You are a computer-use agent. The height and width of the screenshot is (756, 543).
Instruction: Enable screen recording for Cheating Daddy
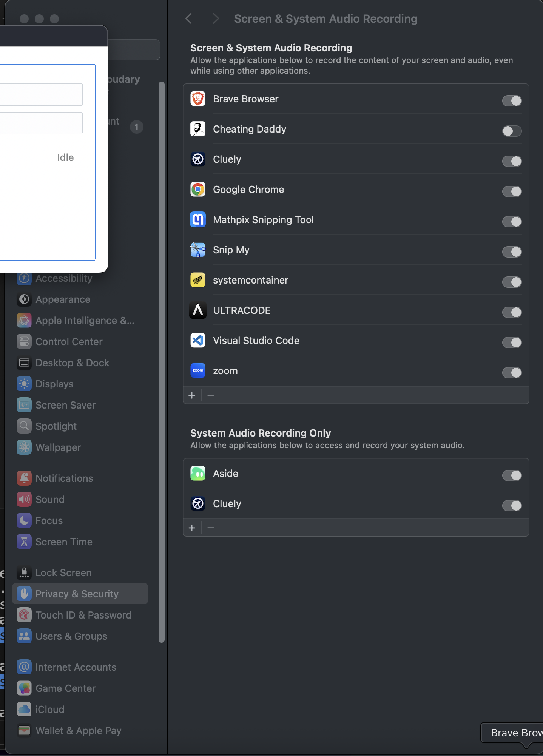point(512,131)
